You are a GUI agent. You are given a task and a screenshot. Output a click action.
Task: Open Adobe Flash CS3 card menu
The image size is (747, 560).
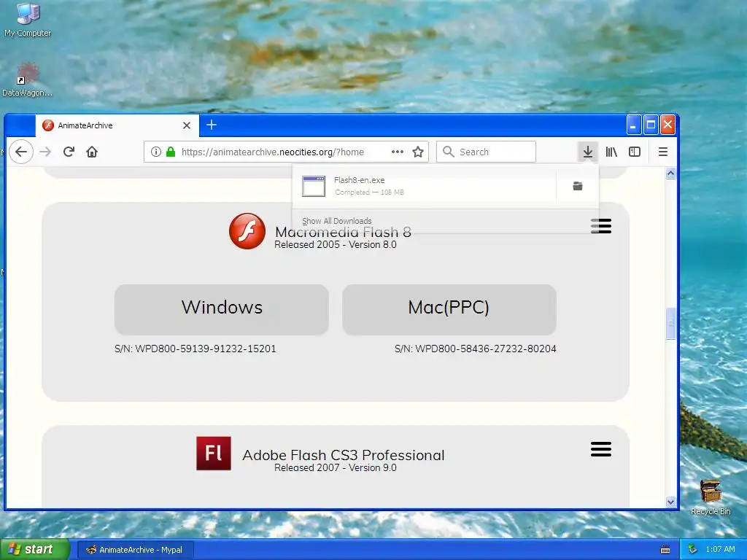tap(601, 449)
